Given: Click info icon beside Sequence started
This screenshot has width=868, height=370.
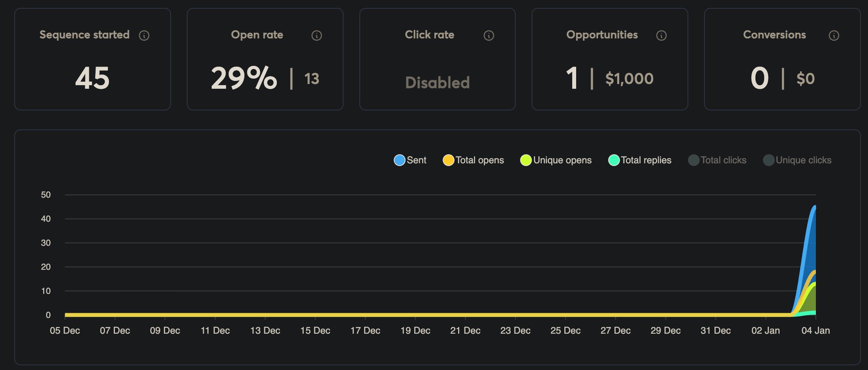Looking at the screenshot, I should tap(144, 36).
